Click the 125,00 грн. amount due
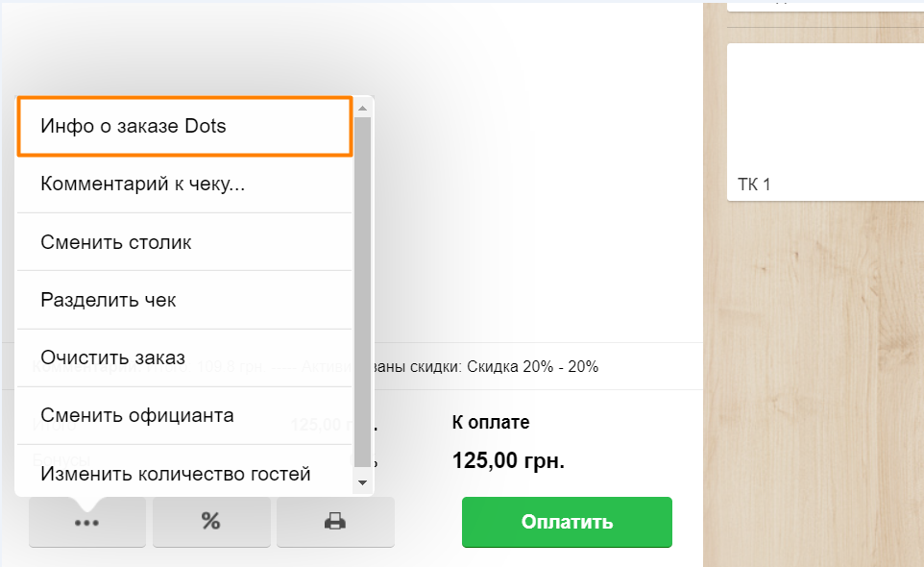 click(x=508, y=460)
